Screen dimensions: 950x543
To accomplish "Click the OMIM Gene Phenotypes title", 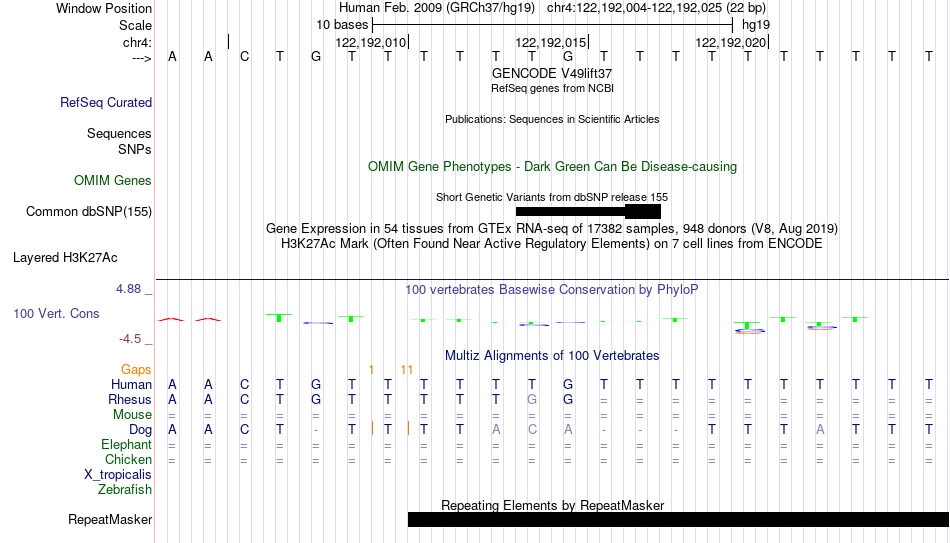I will pos(553,167).
